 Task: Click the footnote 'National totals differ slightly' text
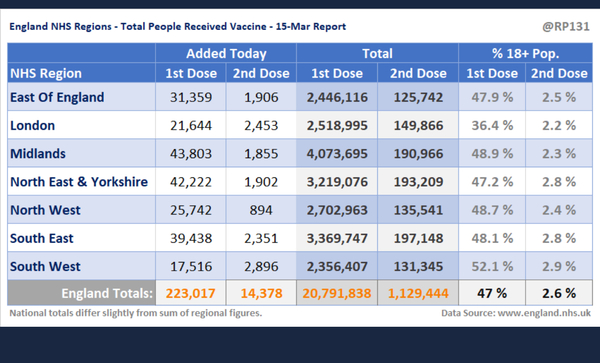(x=136, y=313)
